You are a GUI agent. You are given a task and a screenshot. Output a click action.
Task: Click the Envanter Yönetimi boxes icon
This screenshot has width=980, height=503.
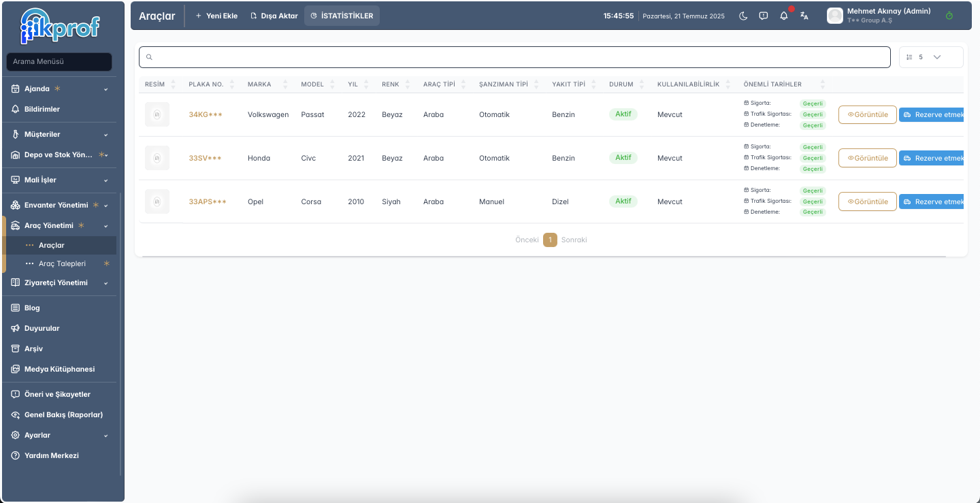[x=16, y=205]
